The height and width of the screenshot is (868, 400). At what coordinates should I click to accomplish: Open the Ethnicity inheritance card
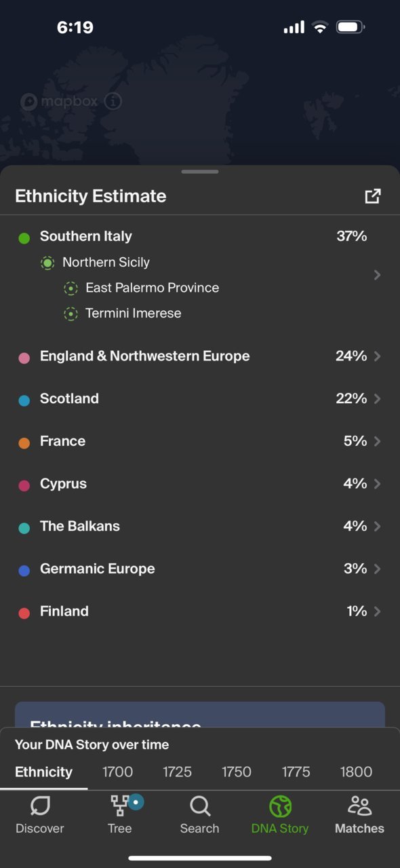coord(200,715)
